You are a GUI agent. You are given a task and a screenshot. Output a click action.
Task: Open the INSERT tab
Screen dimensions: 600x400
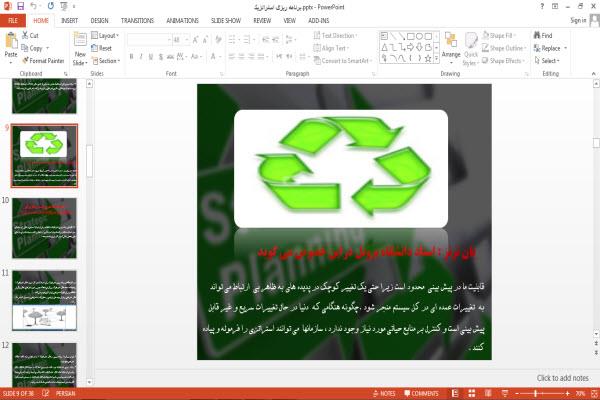[x=69, y=20]
